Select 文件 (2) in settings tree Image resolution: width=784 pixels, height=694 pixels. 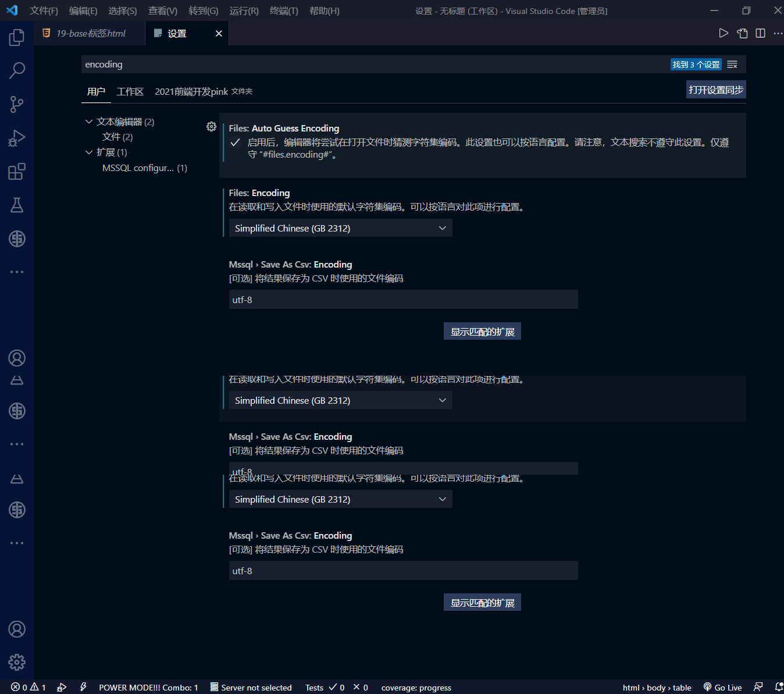[117, 137]
